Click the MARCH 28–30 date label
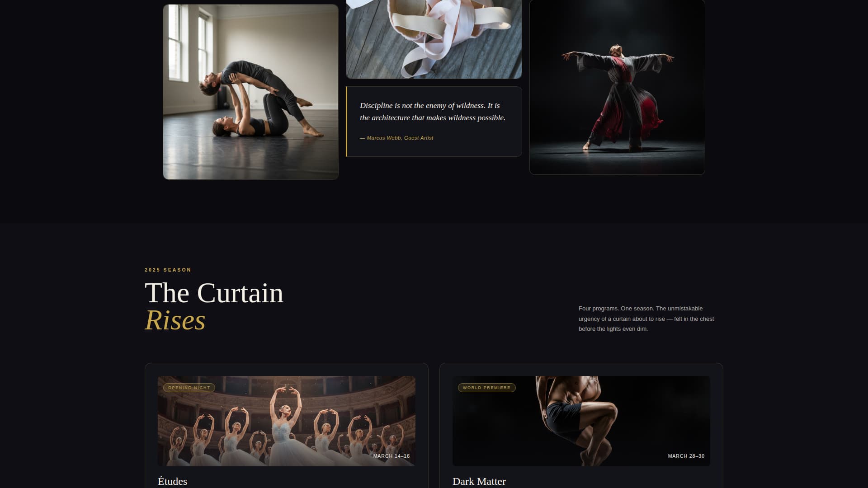 tap(686, 456)
